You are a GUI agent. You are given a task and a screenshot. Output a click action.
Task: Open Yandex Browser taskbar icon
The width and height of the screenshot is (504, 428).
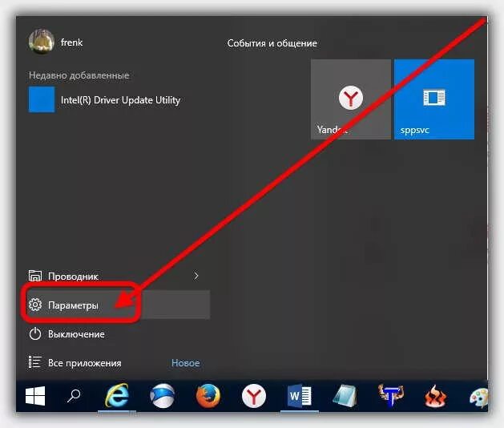point(254,396)
